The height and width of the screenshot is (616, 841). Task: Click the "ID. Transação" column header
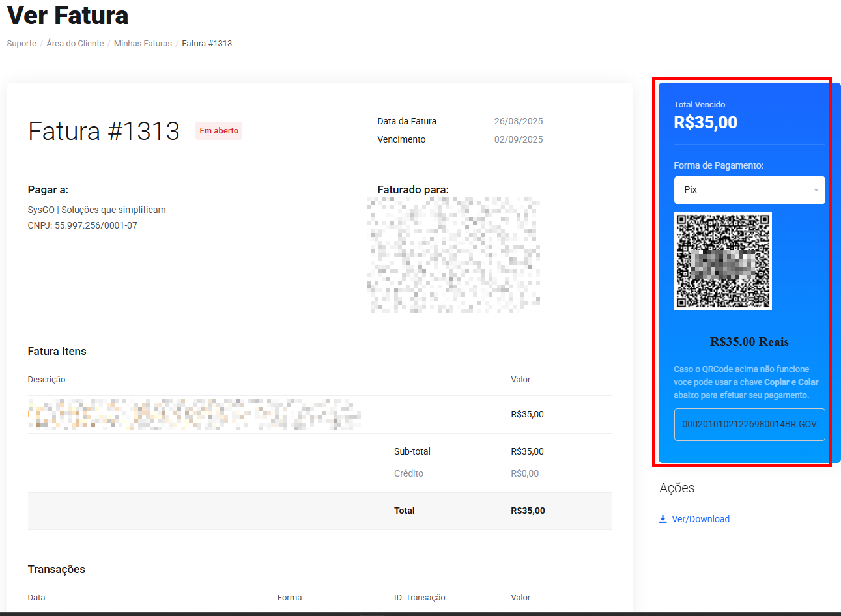tap(420, 597)
